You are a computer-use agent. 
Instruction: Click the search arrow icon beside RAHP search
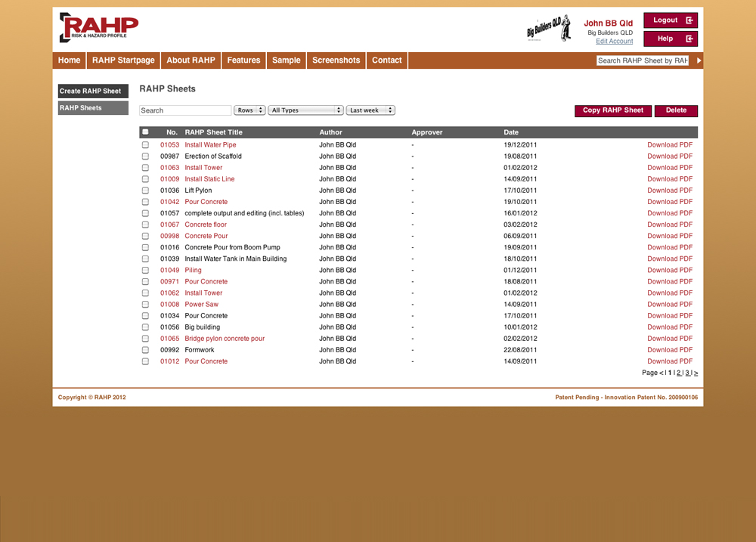point(699,60)
